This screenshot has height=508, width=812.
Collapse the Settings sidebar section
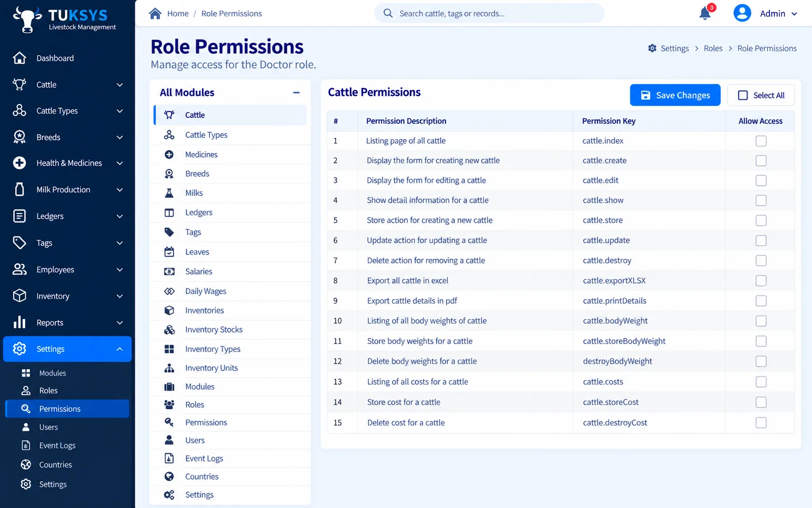pyautogui.click(x=119, y=349)
